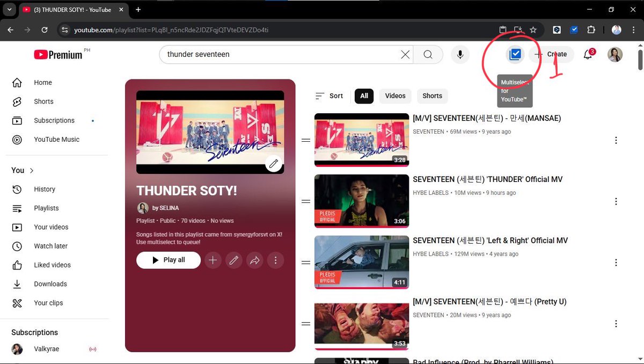
Task: Click the Play all button
Action: [x=169, y=260]
